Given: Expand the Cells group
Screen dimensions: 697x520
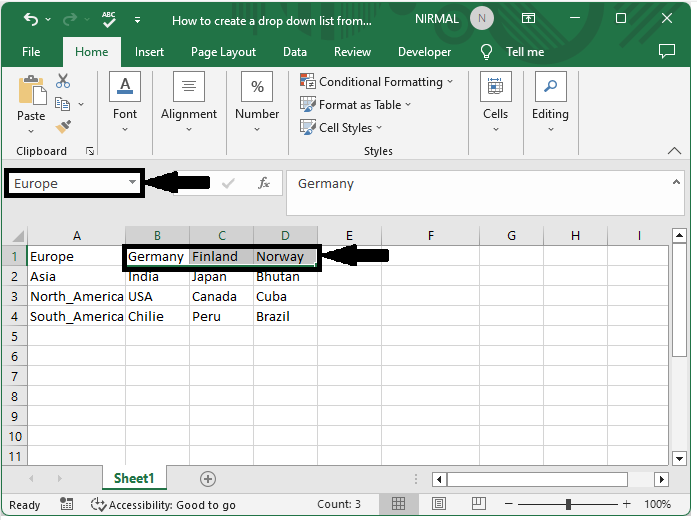Looking at the screenshot, I should [495, 101].
